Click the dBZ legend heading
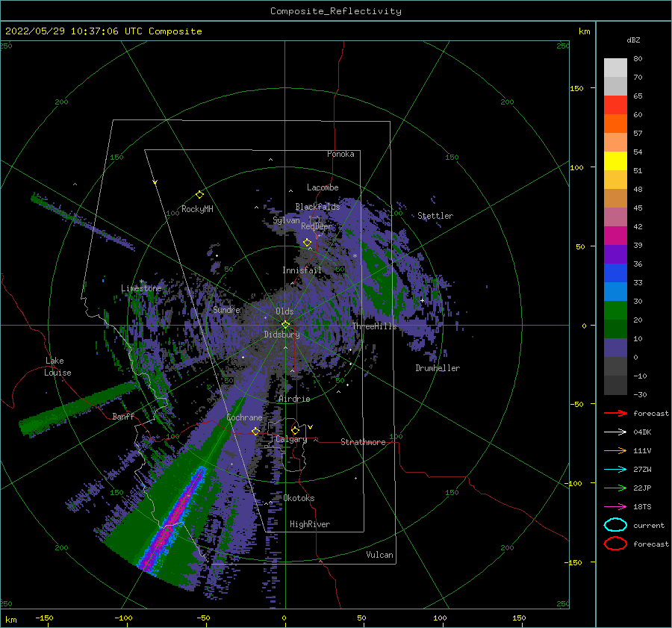 pos(633,40)
